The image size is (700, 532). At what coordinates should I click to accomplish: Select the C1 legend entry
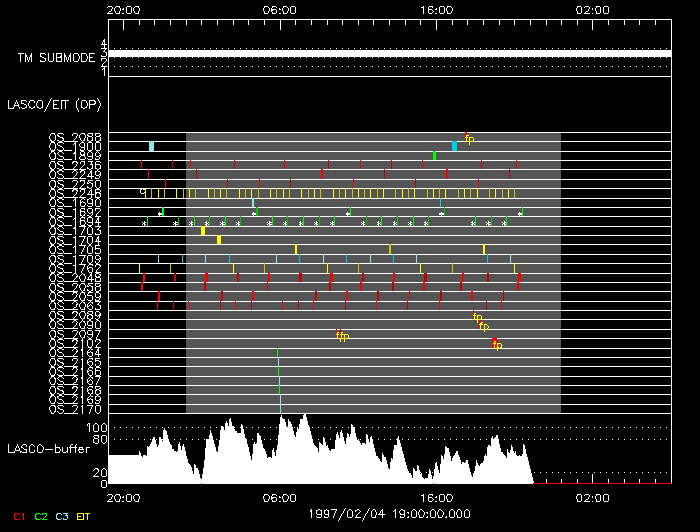19,516
